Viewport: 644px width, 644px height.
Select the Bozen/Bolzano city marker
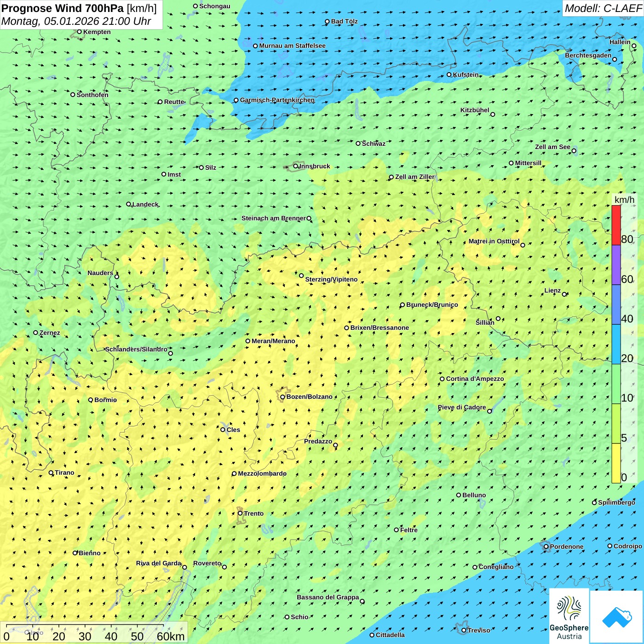click(x=282, y=397)
